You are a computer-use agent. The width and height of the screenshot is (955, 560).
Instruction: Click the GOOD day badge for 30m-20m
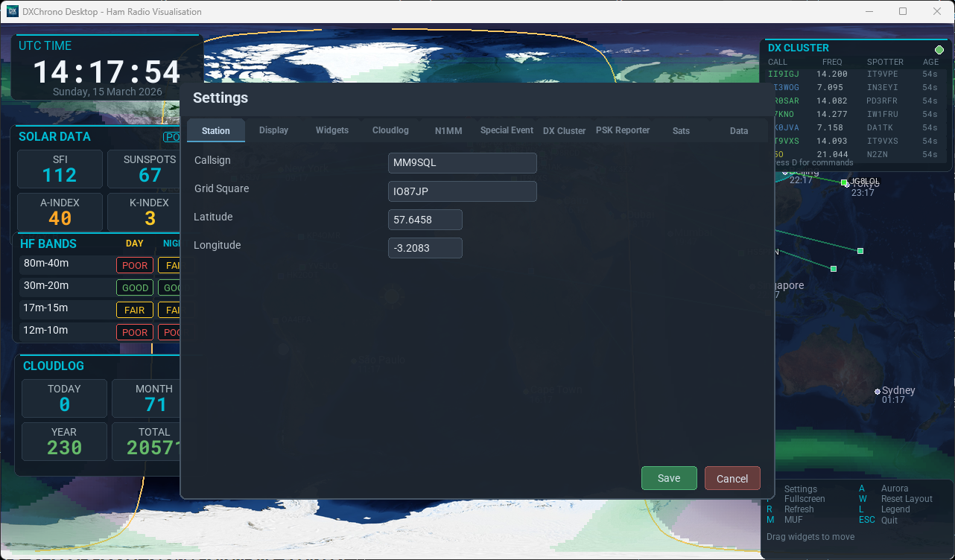pyautogui.click(x=135, y=287)
